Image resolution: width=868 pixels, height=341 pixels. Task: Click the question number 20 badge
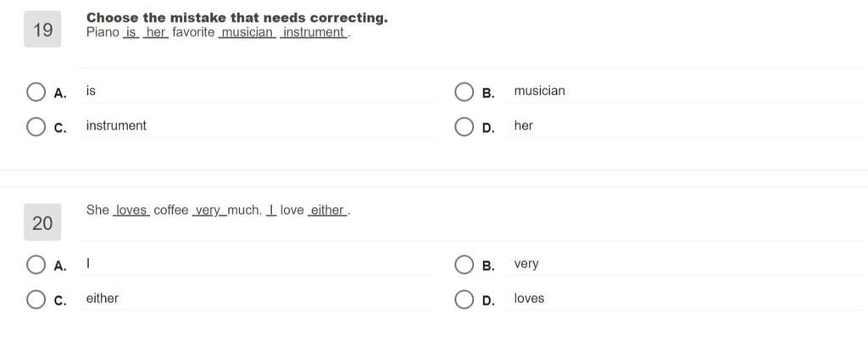point(42,222)
